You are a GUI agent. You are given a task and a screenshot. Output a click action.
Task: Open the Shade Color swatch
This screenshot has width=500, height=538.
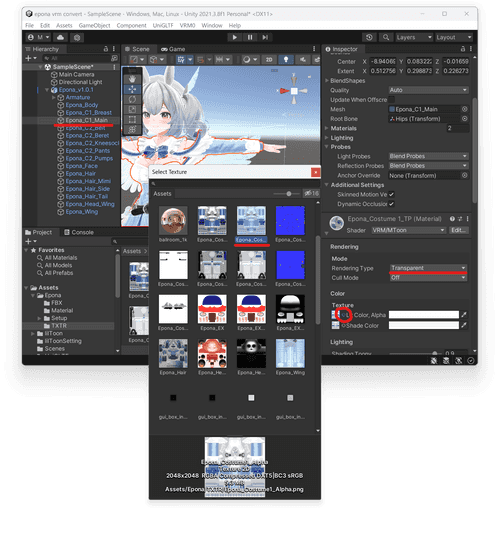[423, 325]
